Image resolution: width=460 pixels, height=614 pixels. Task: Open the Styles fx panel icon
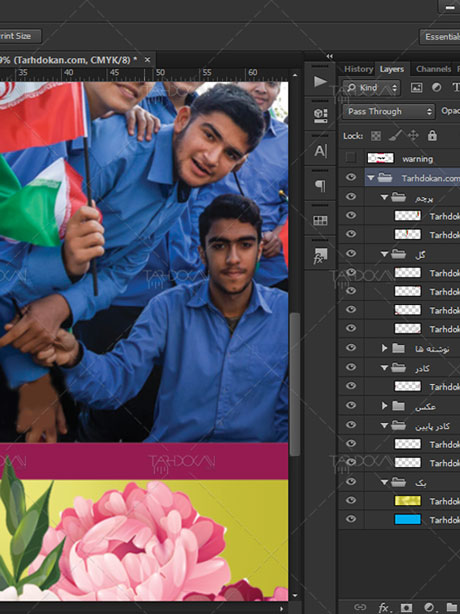320,255
